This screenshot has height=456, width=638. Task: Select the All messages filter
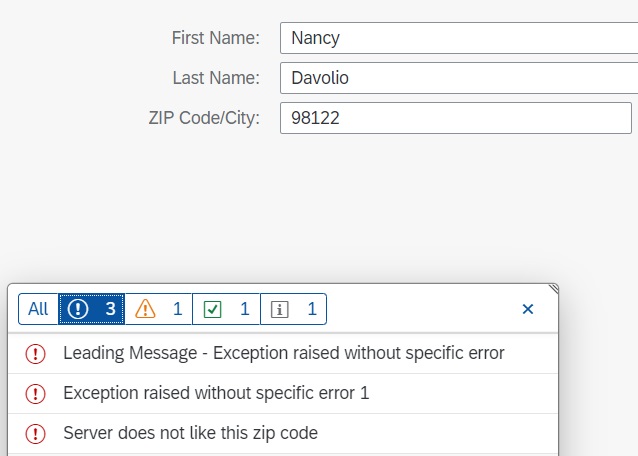(38, 309)
